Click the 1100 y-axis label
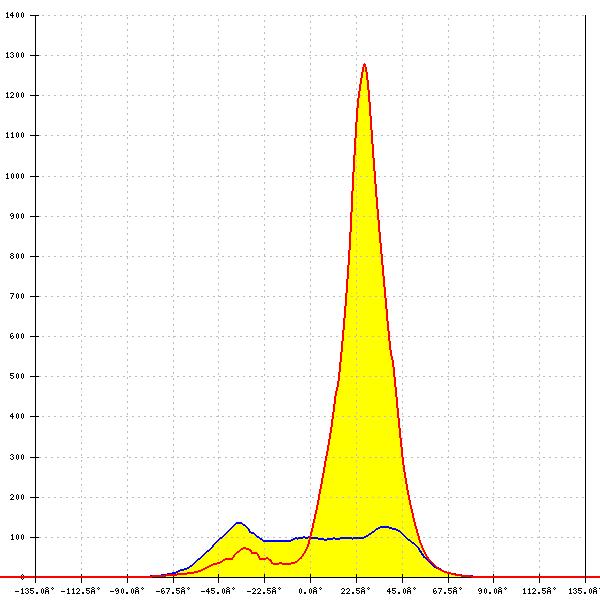Screen dimensions: 600x600 15,135
